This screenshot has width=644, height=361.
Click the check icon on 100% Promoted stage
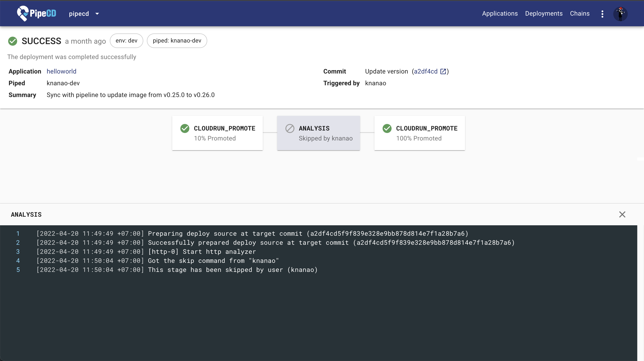(x=387, y=128)
